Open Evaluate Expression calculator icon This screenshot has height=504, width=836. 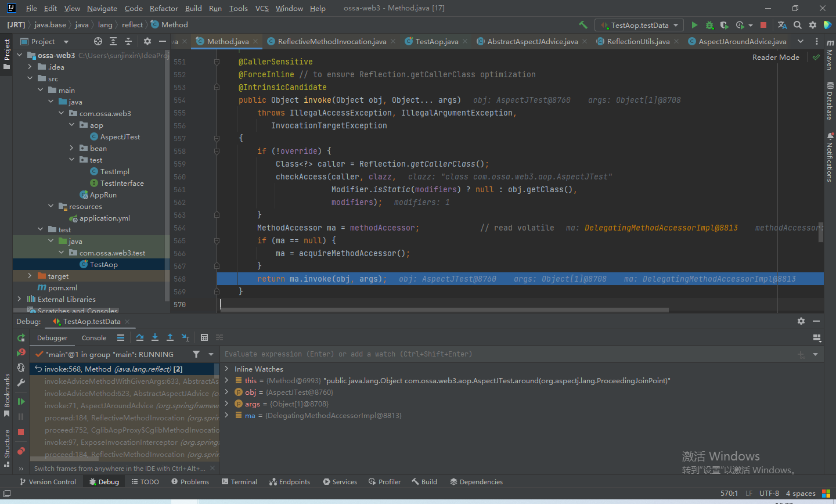tap(204, 337)
